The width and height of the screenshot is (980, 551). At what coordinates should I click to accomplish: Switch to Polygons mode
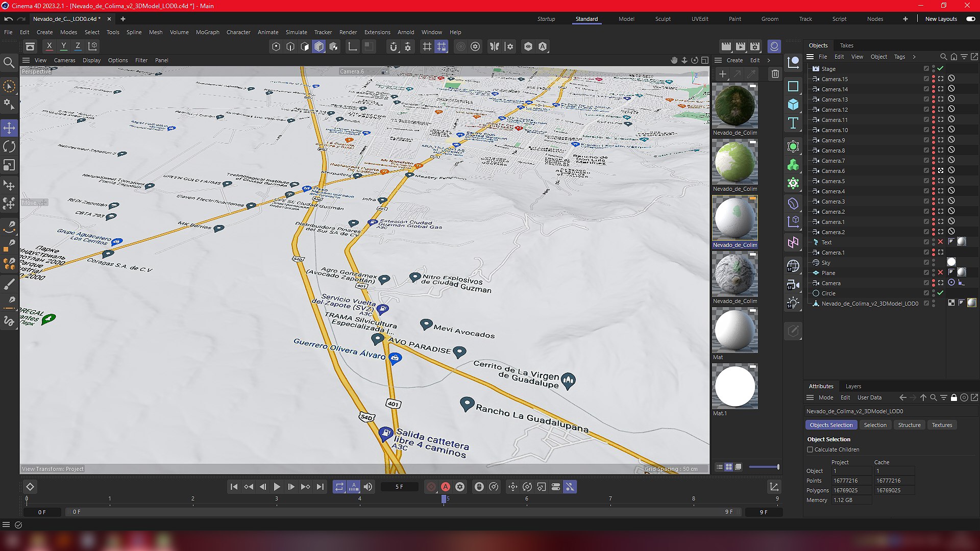305,46
